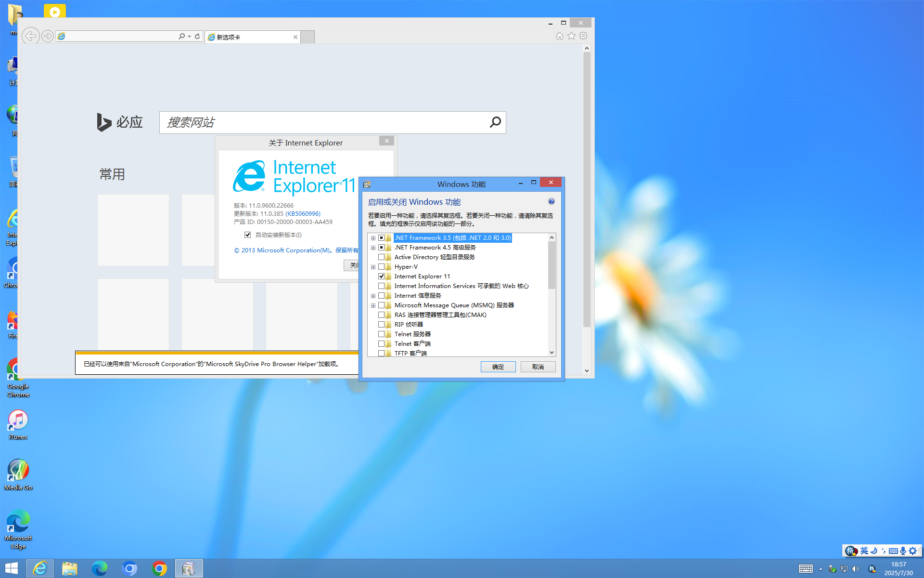The width and height of the screenshot is (924, 578).
Task: Expand the Microsoft Message Queue node
Action: point(373,305)
